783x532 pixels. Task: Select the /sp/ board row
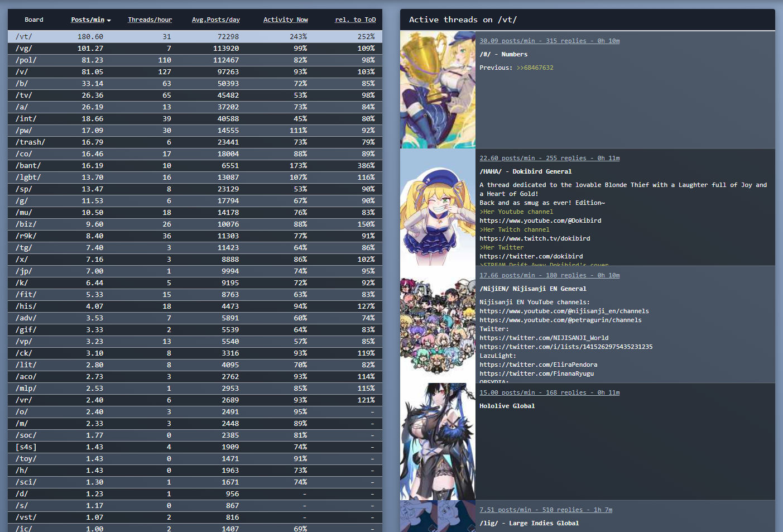(195, 189)
